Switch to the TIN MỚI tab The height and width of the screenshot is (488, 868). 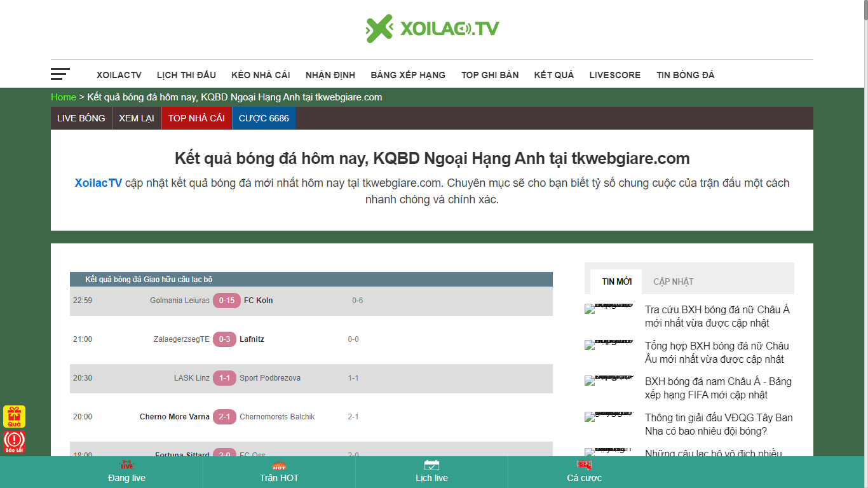(616, 281)
